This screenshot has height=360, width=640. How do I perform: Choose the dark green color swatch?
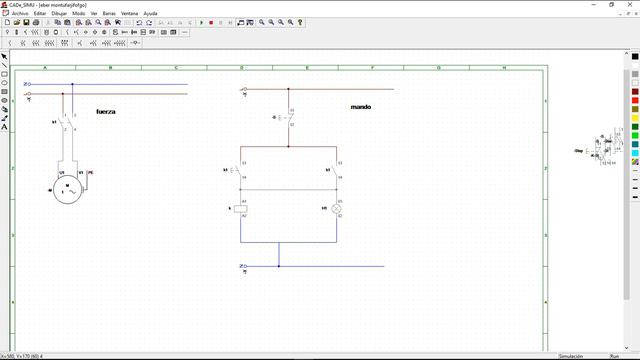click(635, 127)
